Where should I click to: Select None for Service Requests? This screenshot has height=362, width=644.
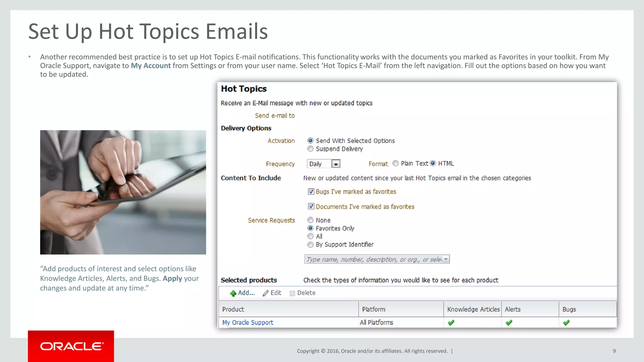310,220
